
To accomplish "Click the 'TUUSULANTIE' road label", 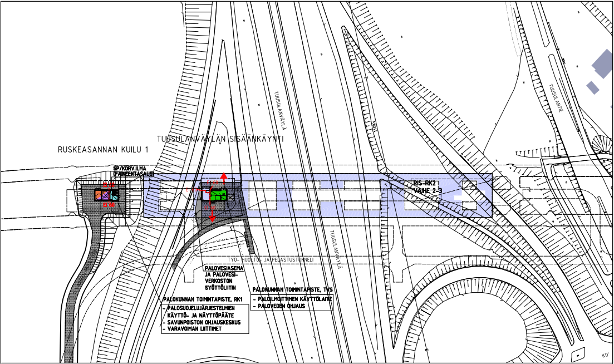I will (555, 99).
